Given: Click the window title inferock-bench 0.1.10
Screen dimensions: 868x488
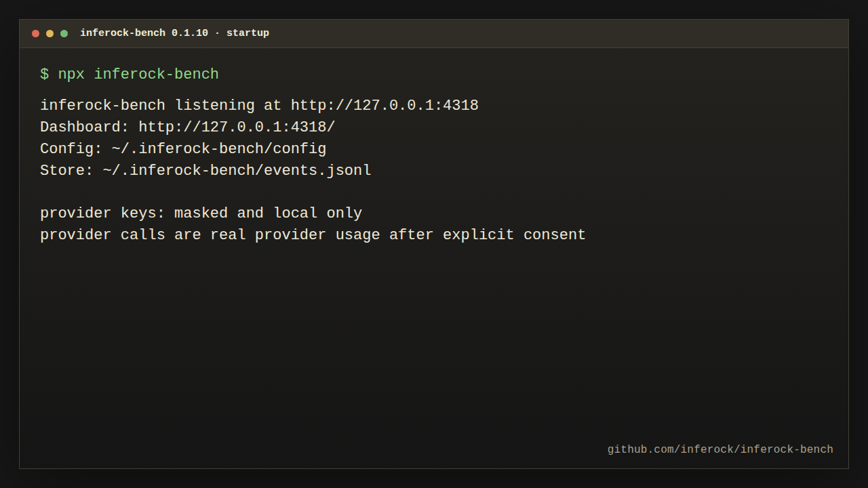Looking at the screenshot, I should pyautogui.click(x=144, y=33).
